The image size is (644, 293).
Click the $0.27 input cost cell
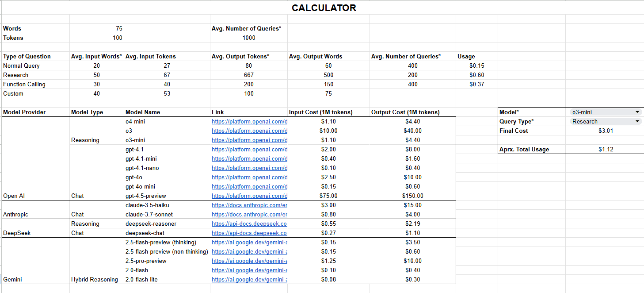(x=328, y=233)
